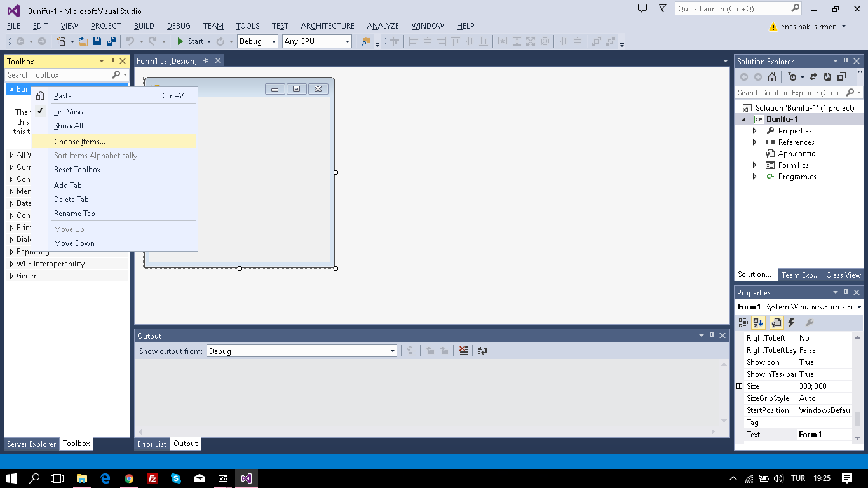Expand the Size property plus box

tap(739, 386)
